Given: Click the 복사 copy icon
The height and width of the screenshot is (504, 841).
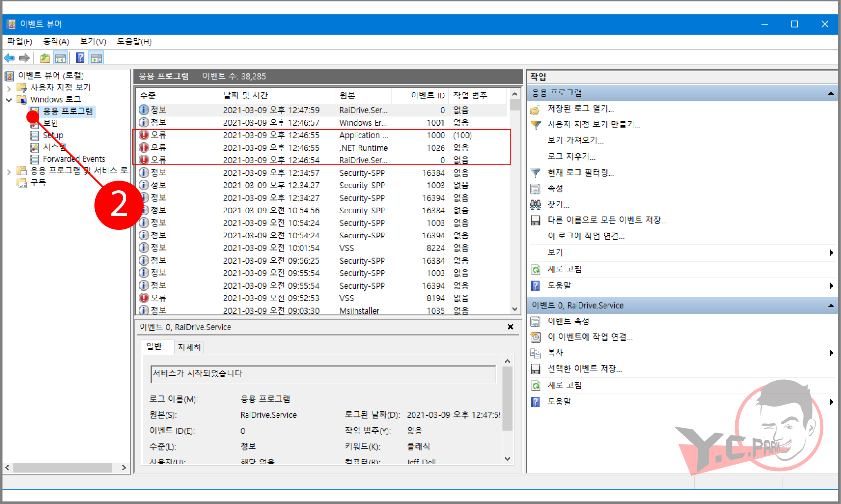Looking at the screenshot, I should 536,352.
